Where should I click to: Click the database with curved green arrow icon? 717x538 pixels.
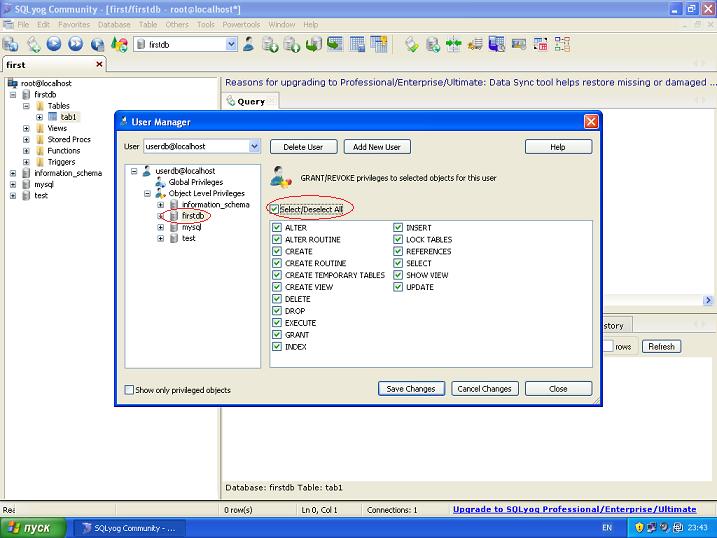tap(314, 44)
